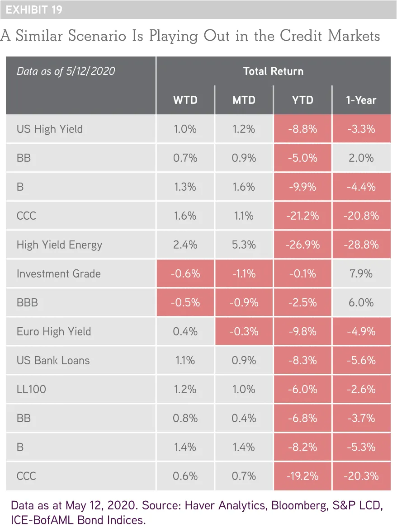The width and height of the screenshot is (397, 532).
Task: Select the YTD column header
Action: pyautogui.click(x=302, y=100)
